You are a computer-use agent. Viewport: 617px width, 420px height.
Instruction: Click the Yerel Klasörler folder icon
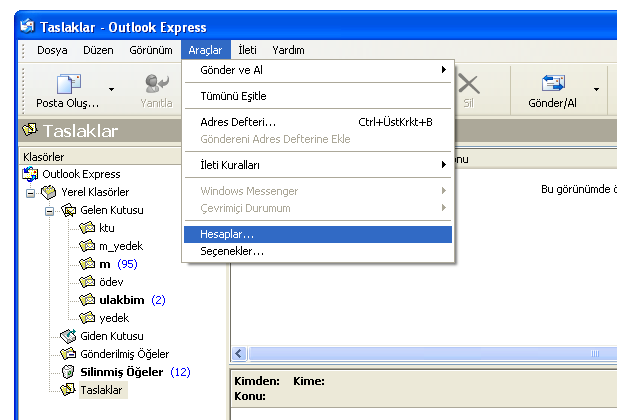pos(49,192)
